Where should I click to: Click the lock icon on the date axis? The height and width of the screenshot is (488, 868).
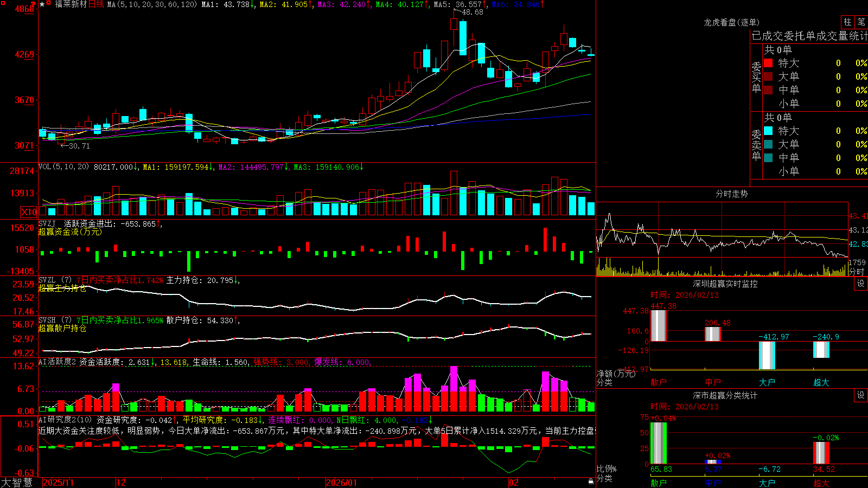591,481
